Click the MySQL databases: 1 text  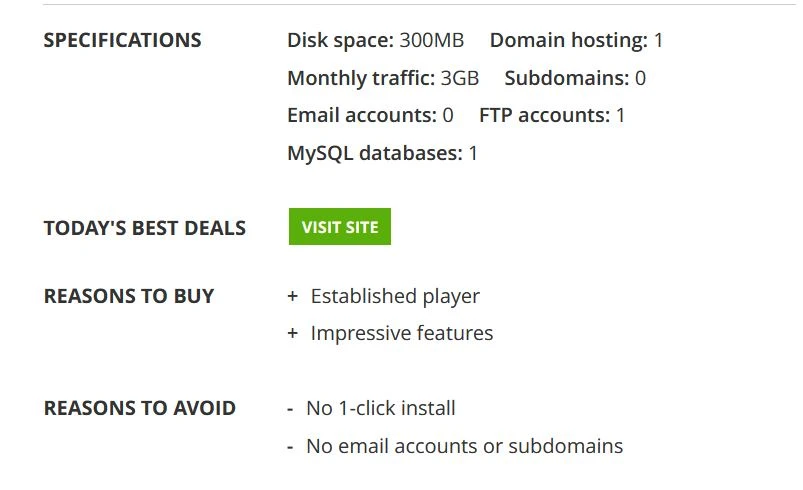tap(383, 153)
